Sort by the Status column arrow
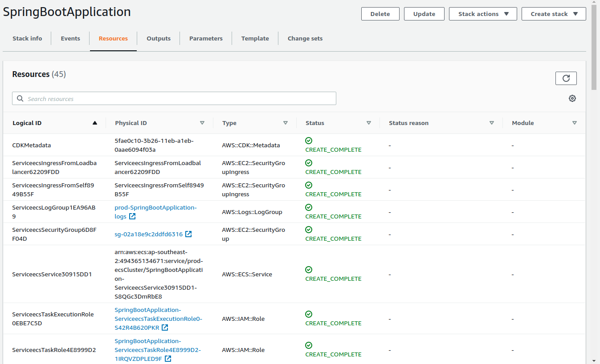 click(369, 123)
